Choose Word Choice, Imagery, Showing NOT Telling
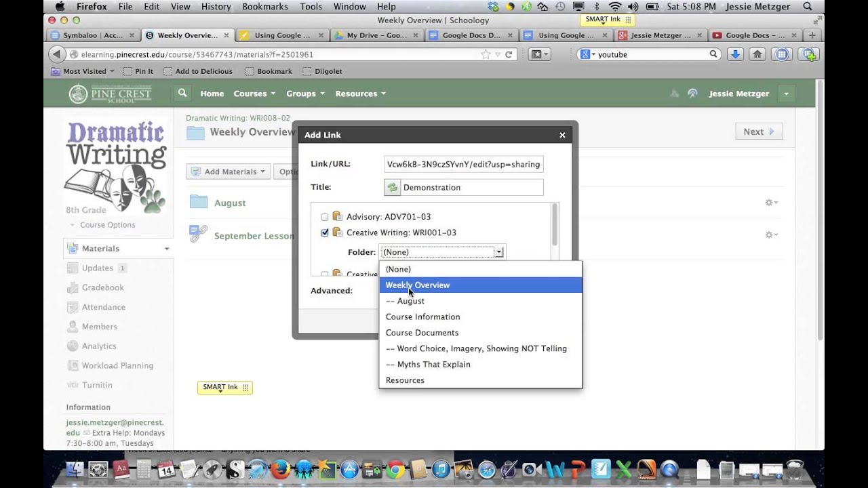 click(x=480, y=348)
